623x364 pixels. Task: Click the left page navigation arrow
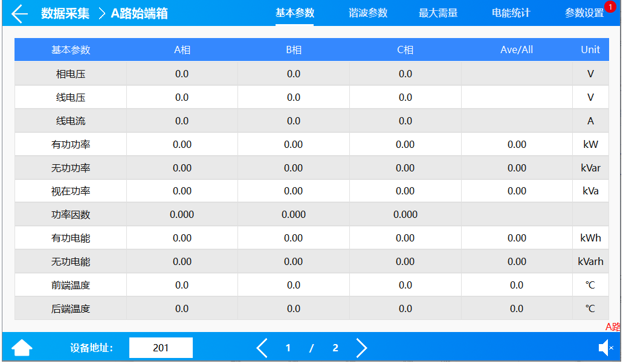pyautogui.click(x=262, y=348)
